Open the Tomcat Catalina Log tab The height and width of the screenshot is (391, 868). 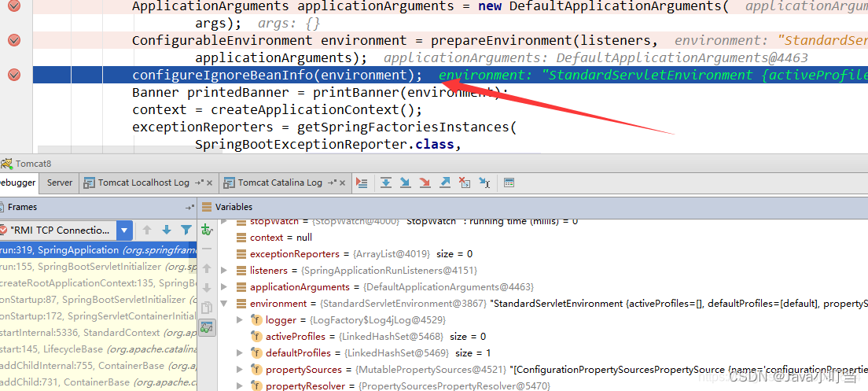pos(280,183)
